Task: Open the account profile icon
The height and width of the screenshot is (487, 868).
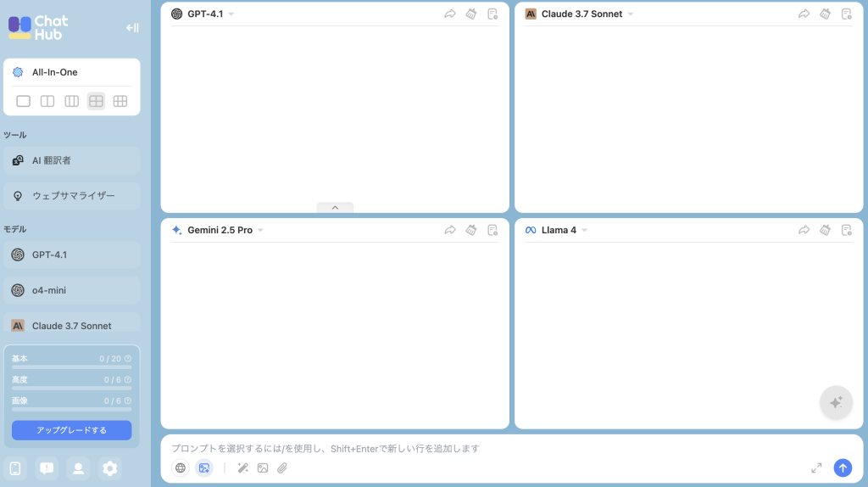Action: coord(78,468)
